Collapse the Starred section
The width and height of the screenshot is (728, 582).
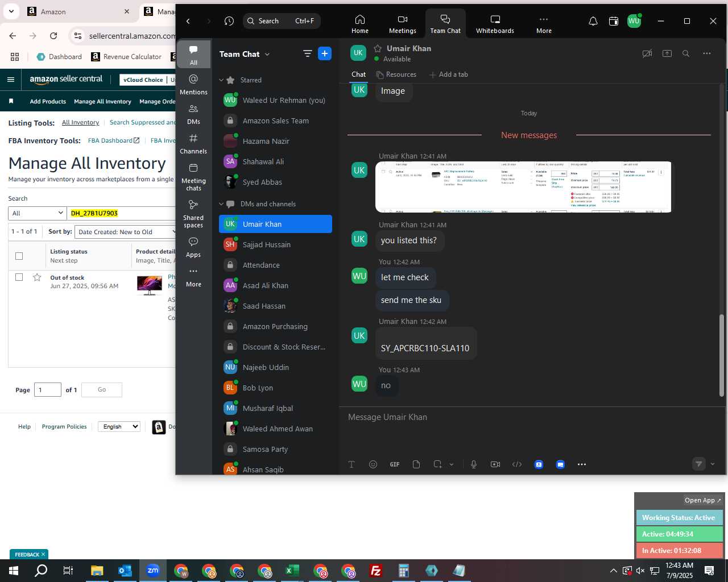coord(221,80)
